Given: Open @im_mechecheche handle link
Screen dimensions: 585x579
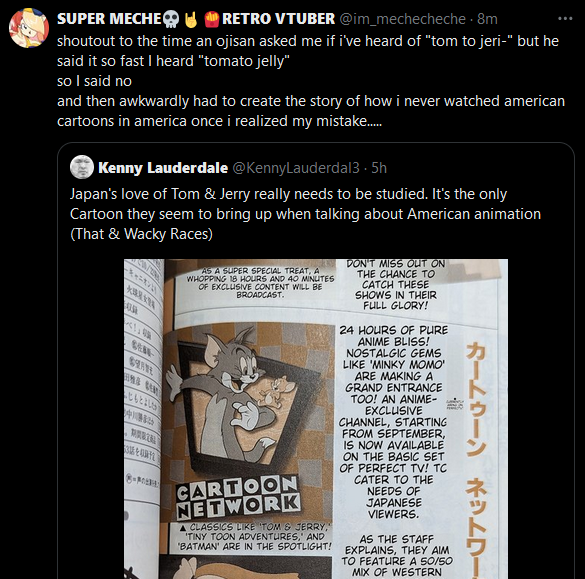Looking at the screenshot, I should pos(402,19).
